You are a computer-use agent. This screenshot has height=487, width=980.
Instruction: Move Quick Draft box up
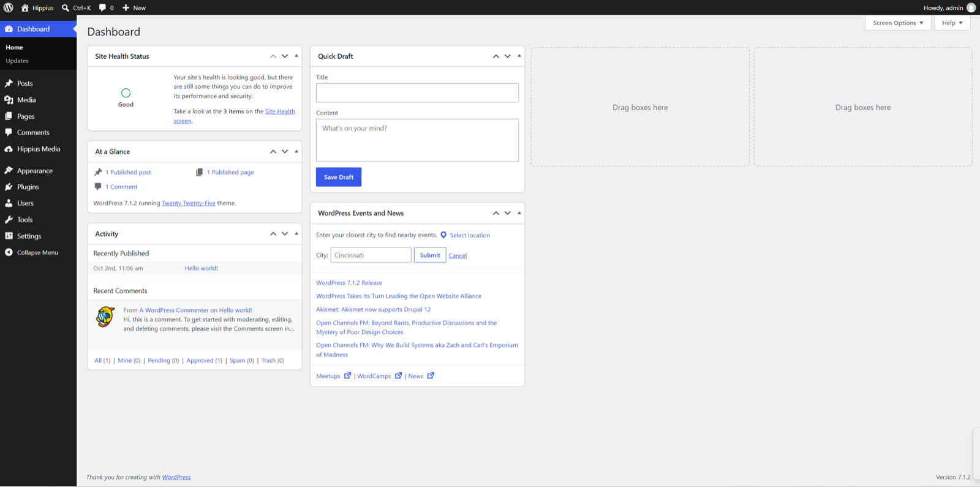(x=496, y=56)
